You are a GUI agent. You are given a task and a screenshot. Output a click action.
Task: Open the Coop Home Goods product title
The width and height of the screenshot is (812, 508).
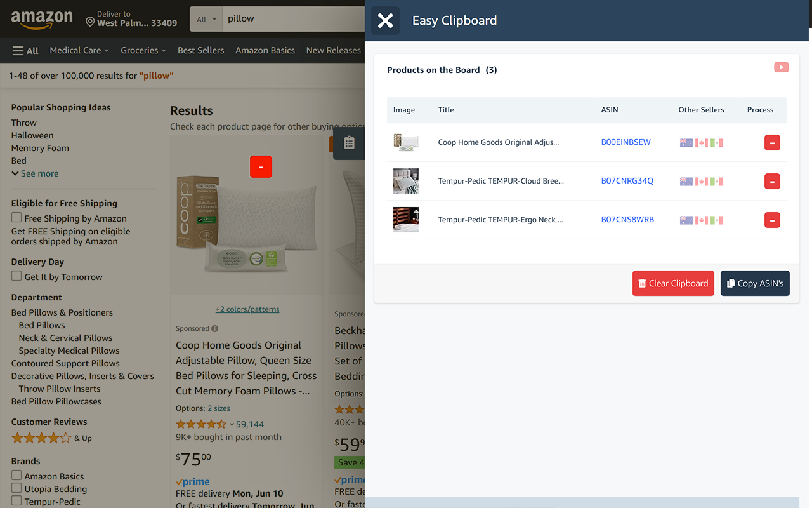pos(246,368)
